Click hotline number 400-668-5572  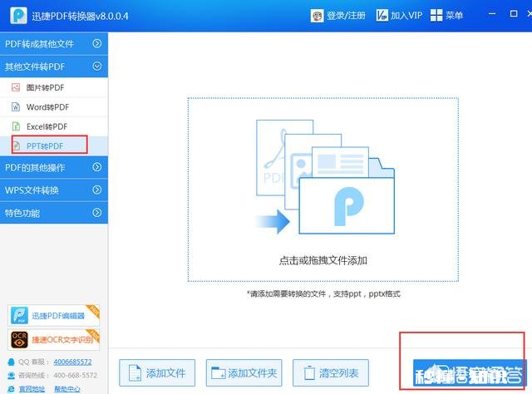click(x=76, y=376)
